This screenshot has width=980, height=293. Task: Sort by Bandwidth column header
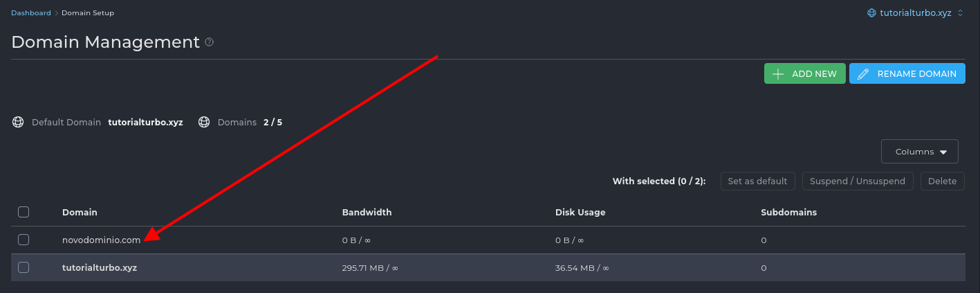(367, 212)
